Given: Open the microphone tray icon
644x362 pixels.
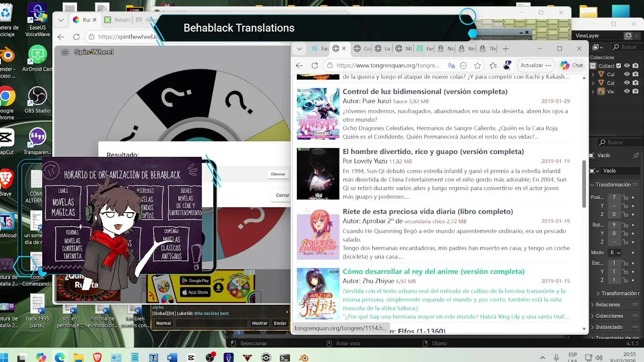Looking at the screenshot, I should (x=556, y=357).
